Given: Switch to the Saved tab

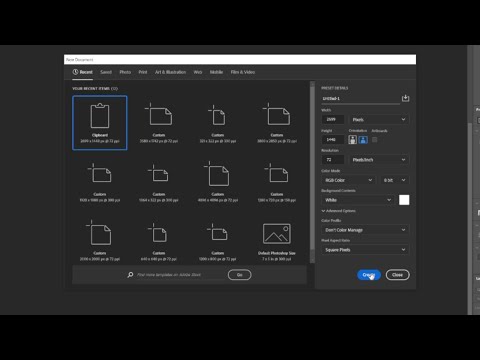Looking at the screenshot, I should click(106, 72).
